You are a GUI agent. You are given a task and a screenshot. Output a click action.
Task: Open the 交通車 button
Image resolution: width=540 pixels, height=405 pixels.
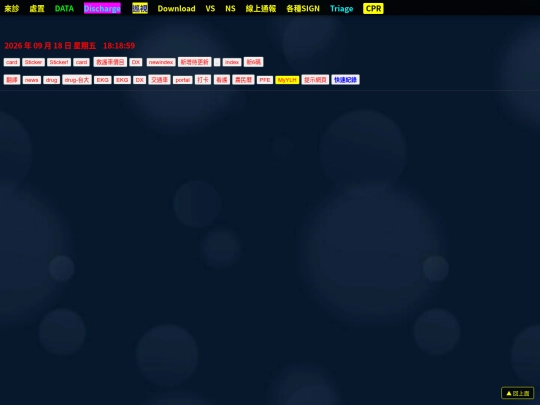tap(159, 80)
